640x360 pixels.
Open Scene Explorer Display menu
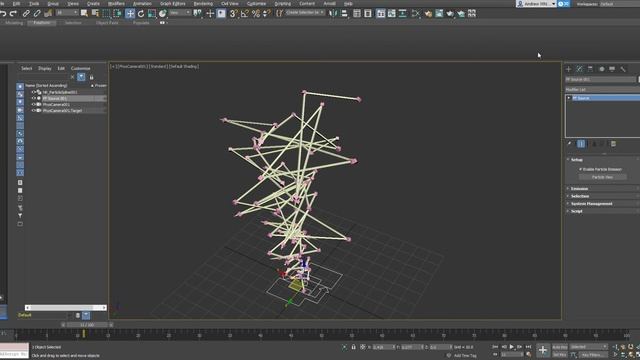[44, 69]
